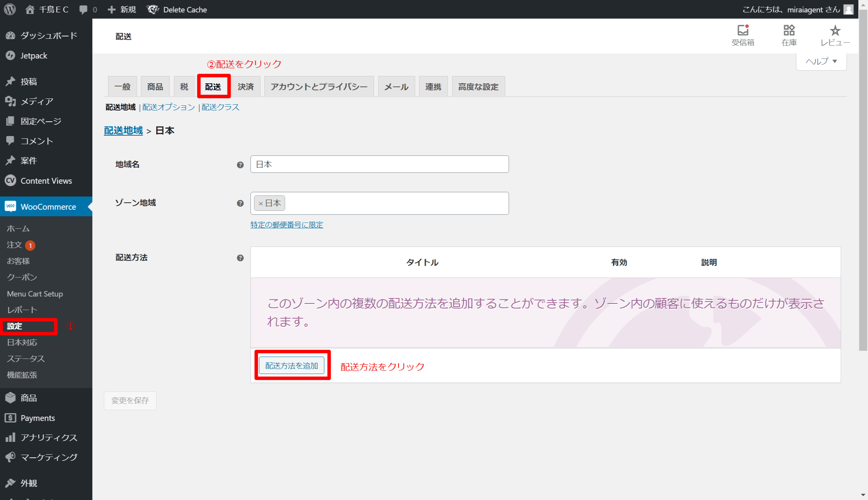Click the WordPress logo in the admin bar
Screen dimensions: 868x500
point(10,9)
